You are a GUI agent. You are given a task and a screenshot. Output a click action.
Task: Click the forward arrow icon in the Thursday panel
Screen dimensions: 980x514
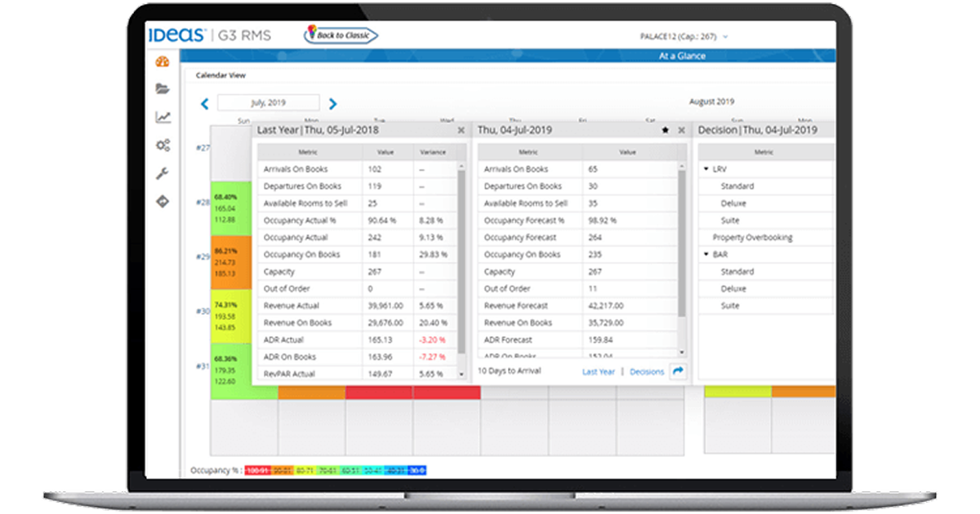pyautogui.click(x=677, y=370)
